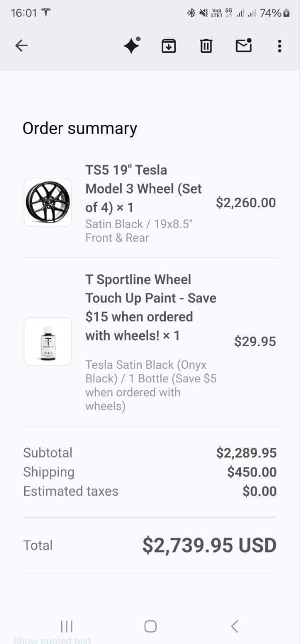This screenshot has height=644, width=300.
Task: Archive this email with the archive icon
Action: 168,46
